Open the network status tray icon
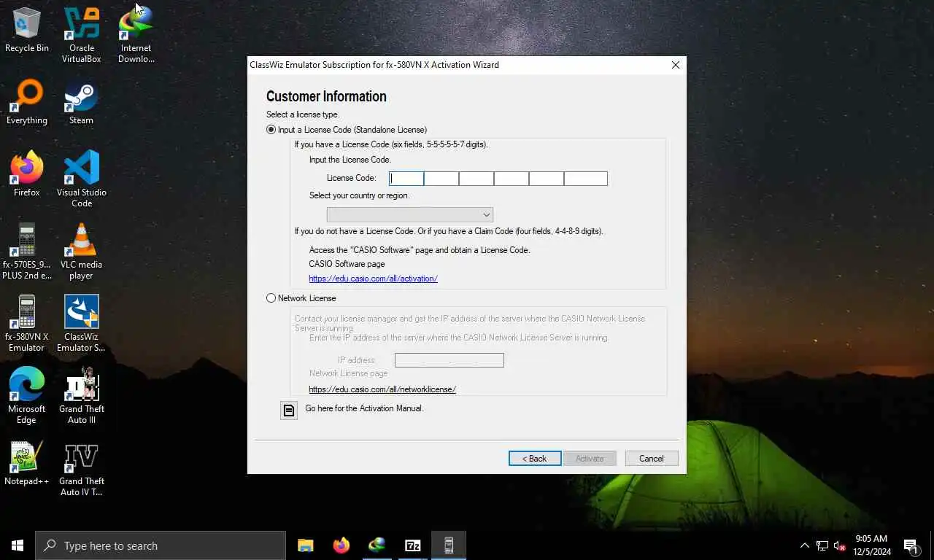The image size is (934, 560). (x=822, y=545)
